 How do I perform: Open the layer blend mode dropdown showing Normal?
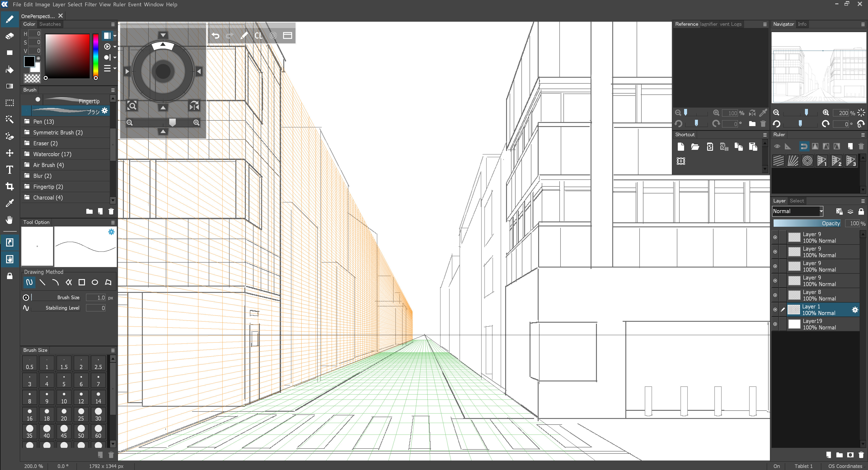[798, 211]
